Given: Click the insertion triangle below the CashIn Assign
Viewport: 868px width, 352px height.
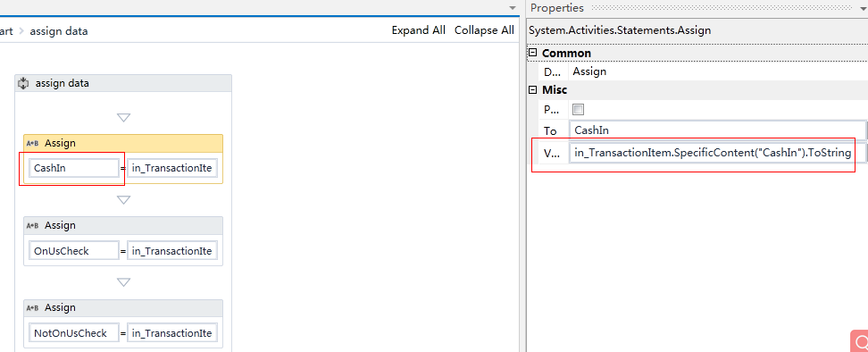Looking at the screenshot, I should pyautogui.click(x=123, y=200).
